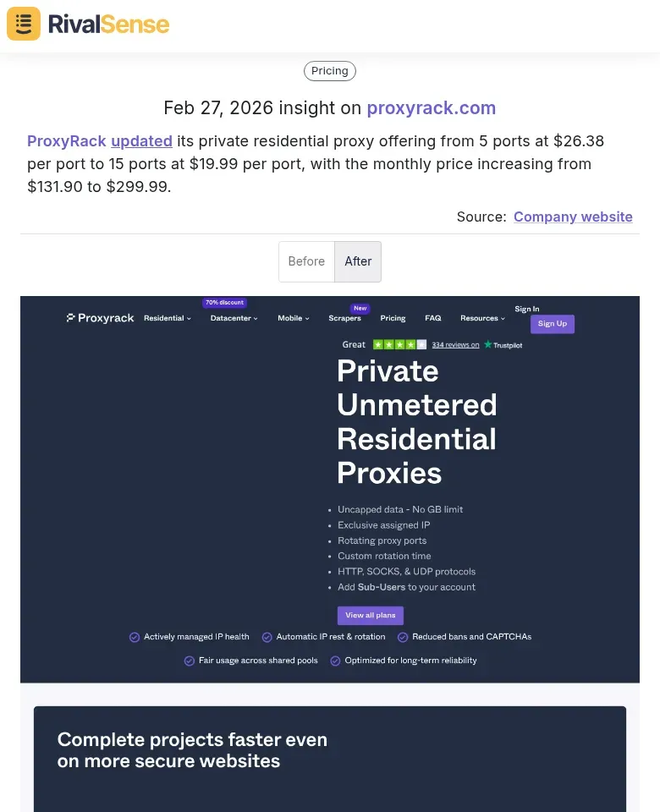Expand the Resources menu
The width and height of the screenshot is (660, 812).
click(481, 318)
